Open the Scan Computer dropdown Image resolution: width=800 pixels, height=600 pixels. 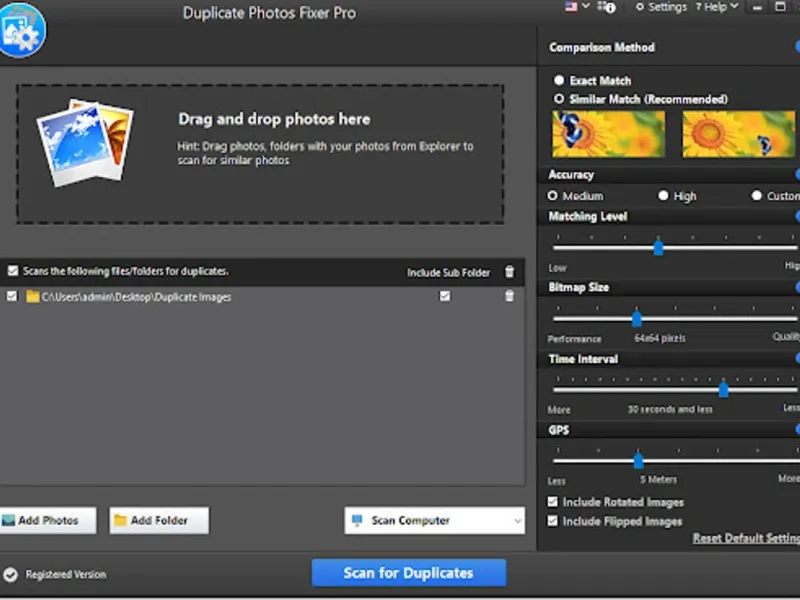pyautogui.click(x=435, y=520)
